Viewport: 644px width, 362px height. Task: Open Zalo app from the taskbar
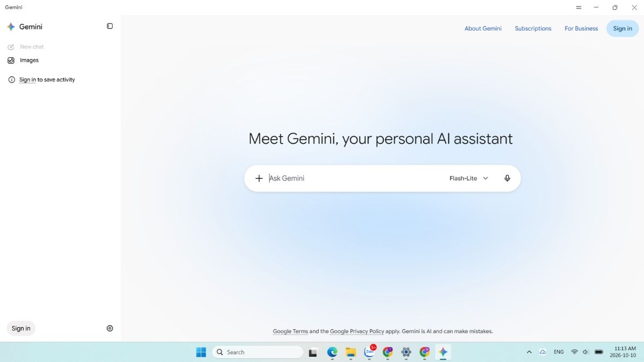[370, 352]
